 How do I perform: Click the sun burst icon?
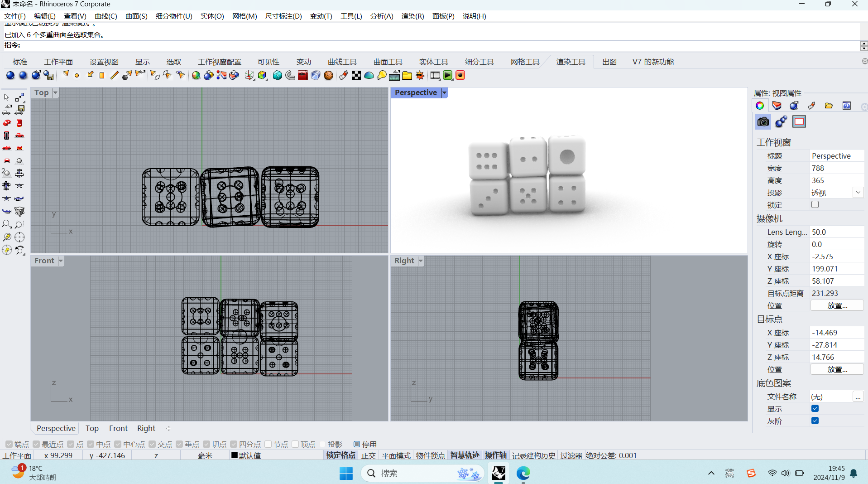(x=420, y=75)
